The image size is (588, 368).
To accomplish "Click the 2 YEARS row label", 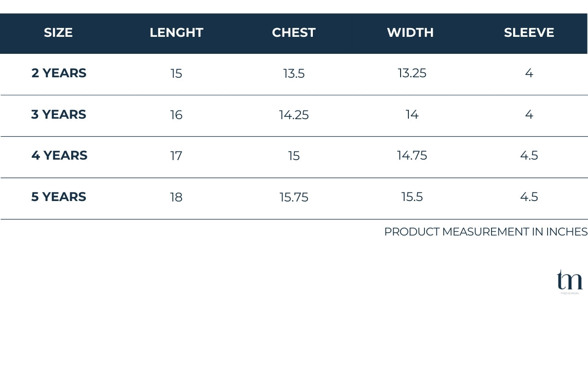I will click(x=59, y=73).
